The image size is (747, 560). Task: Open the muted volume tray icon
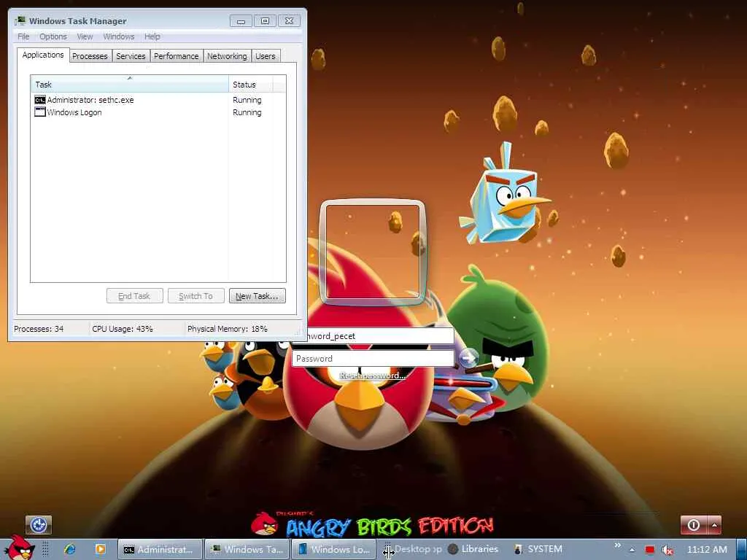pyautogui.click(x=667, y=550)
